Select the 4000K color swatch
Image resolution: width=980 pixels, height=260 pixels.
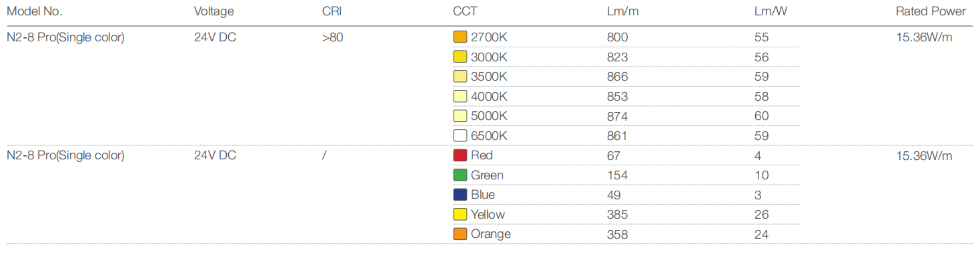point(460,97)
